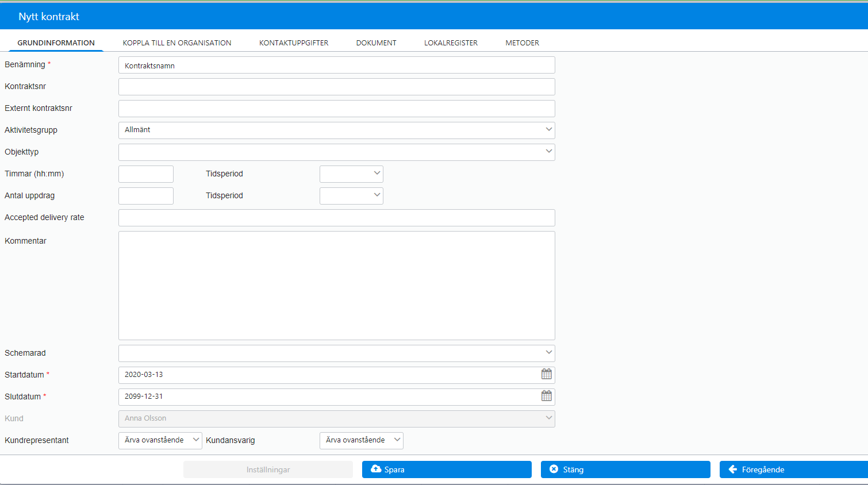This screenshot has height=485, width=868.
Task: Open the Dokument tab
Action: tap(377, 43)
